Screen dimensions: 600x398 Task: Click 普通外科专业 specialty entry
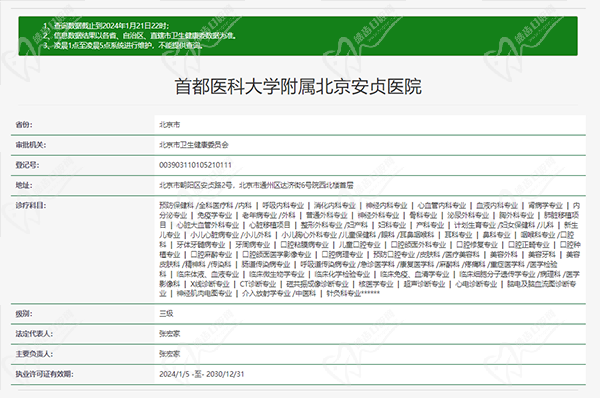[x=326, y=215]
